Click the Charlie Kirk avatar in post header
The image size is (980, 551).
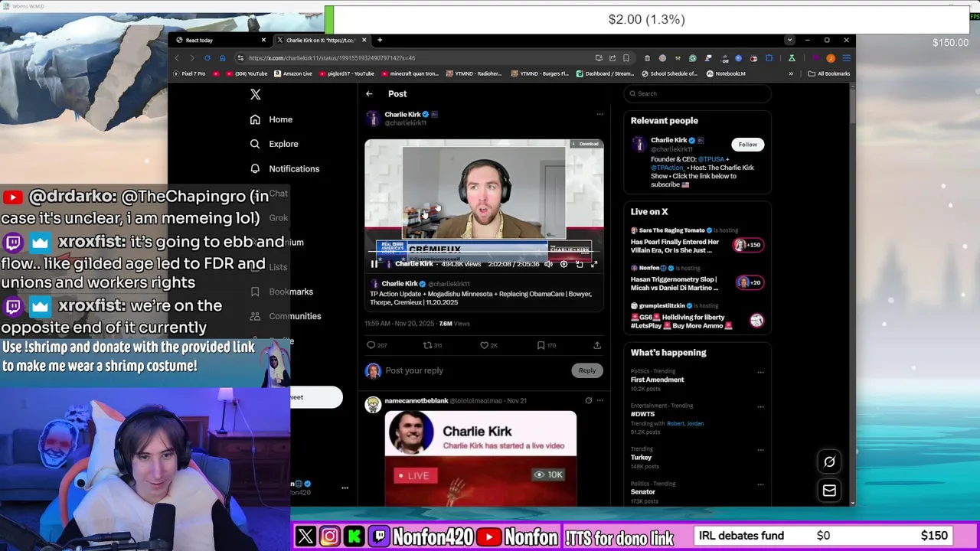[x=373, y=119]
